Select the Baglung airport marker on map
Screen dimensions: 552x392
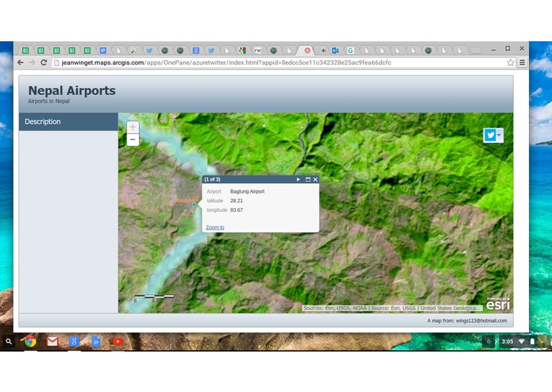pyautogui.click(x=194, y=205)
